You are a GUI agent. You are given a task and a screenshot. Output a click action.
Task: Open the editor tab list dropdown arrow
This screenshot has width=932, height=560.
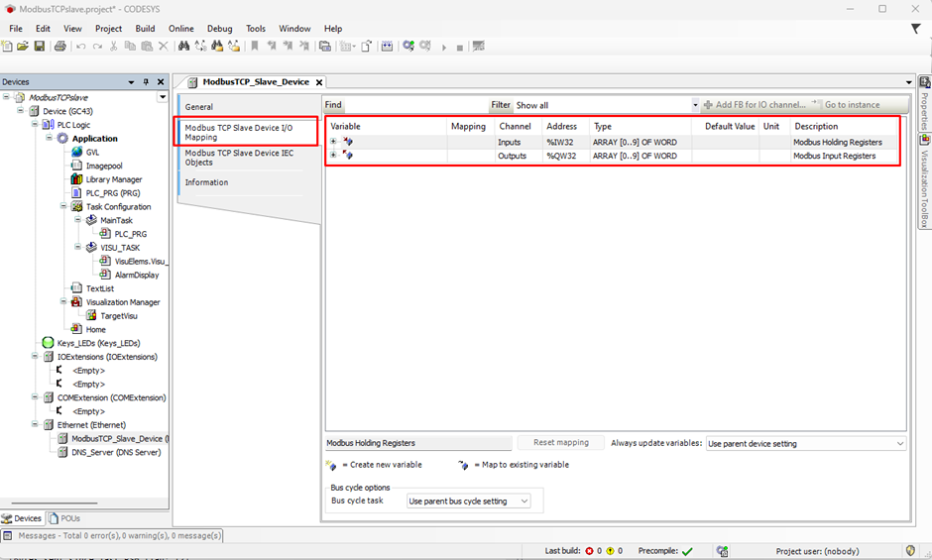click(x=909, y=82)
